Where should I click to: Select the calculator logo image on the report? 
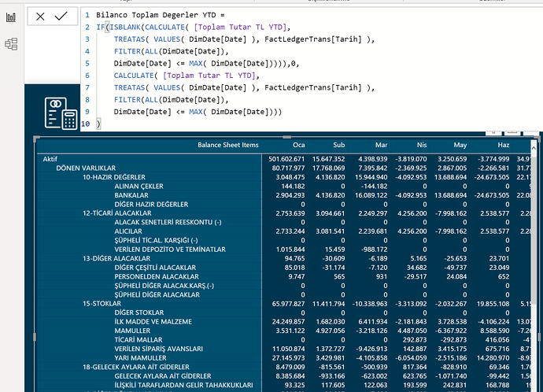[x=61, y=113]
